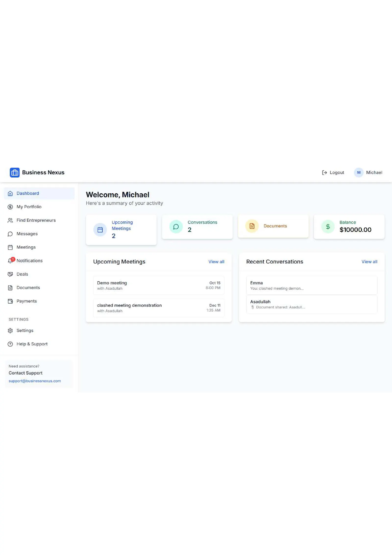Click View all for Upcoming Meetings
Viewport: 392px width, 555px height.
(216, 262)
